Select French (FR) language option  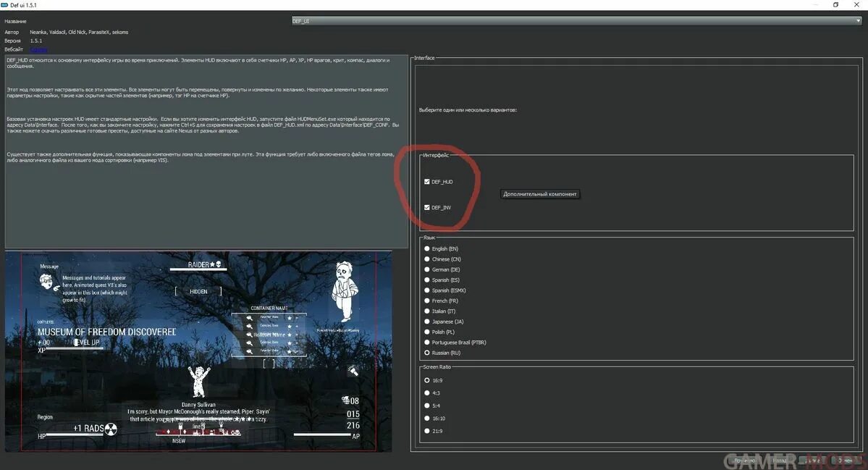pos(427,301)
